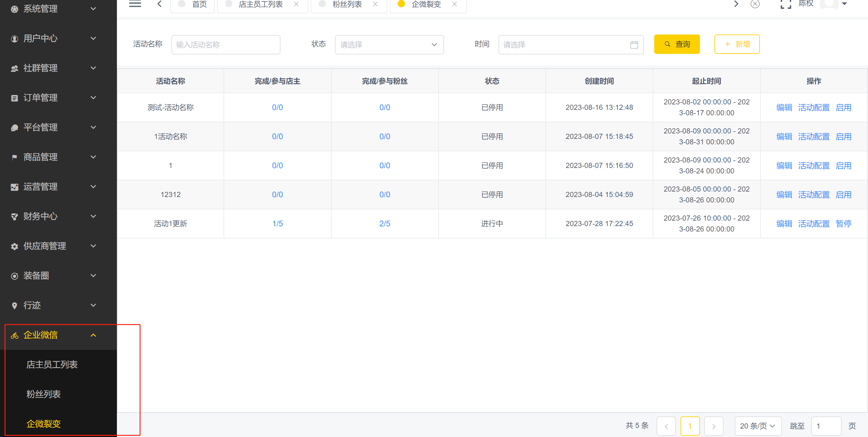Switch to the 首页 tab
Image resolution: width=868 pixels, height=437 pixels.
pos(192,5)
